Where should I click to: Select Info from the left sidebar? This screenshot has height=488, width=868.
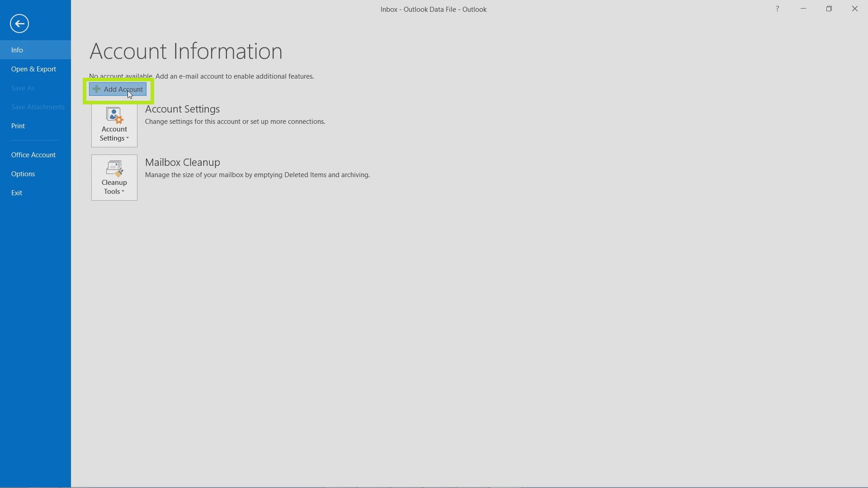click(x=17, y=49)
